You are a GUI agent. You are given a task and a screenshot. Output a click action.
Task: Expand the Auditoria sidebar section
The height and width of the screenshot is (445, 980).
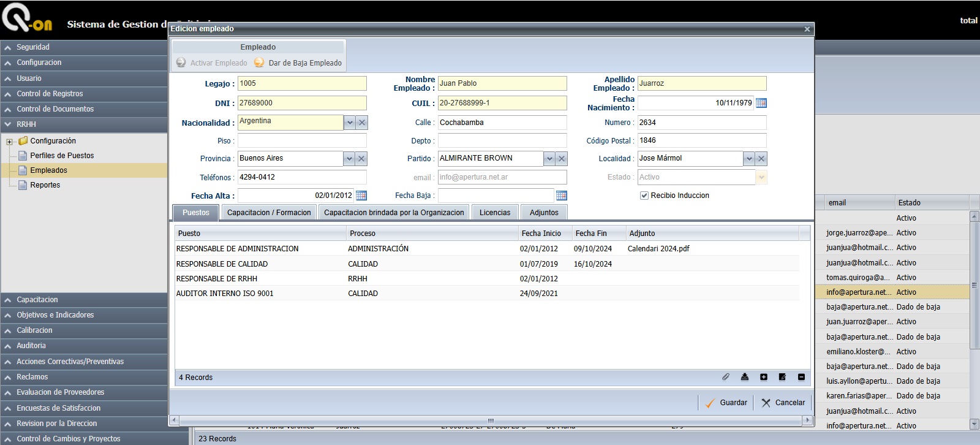click(84, 346)
